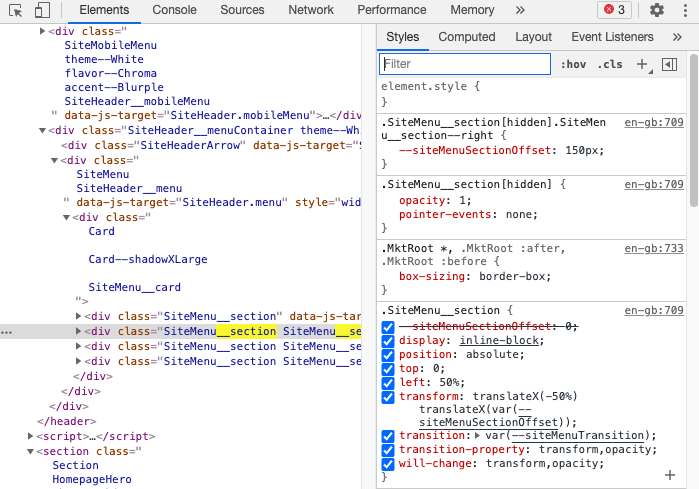The height and width of the screenshot is (489, 699).
Task: Open the Sources tab
Action: (242, 10)
